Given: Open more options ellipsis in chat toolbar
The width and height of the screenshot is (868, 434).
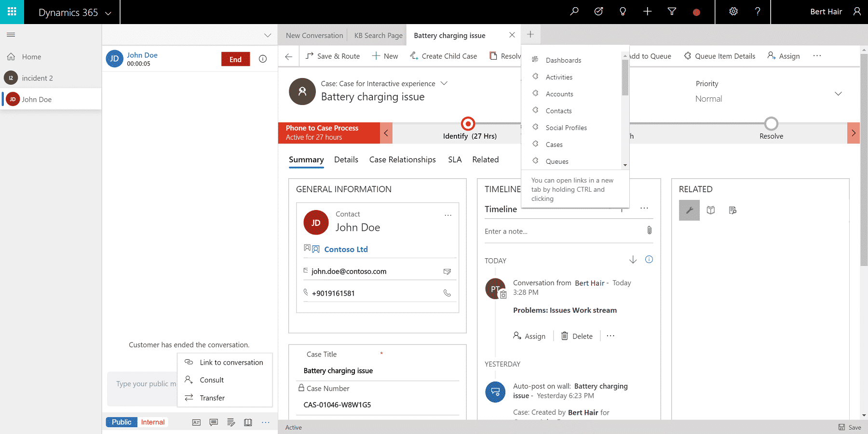Looking at the screenshot, I should [x=266, y=422].
